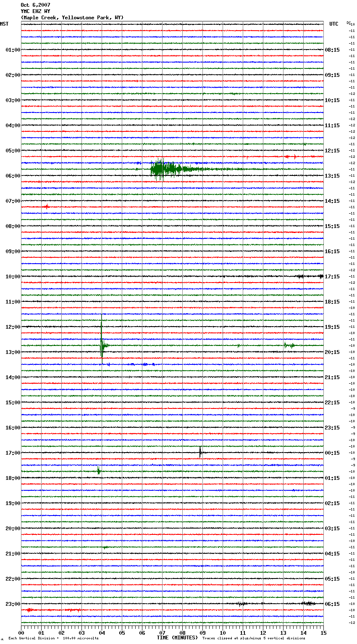Select the "07:00" MST hour label
Image resolution: width=357 pixels, height=644 pixels.
13,201
